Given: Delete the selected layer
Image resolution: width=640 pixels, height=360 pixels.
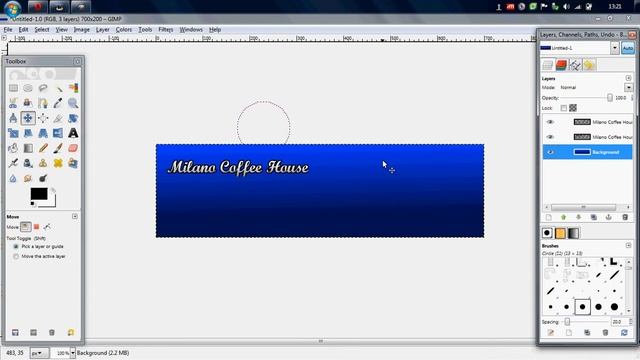Looking at the screenshot, I should 625,218.
